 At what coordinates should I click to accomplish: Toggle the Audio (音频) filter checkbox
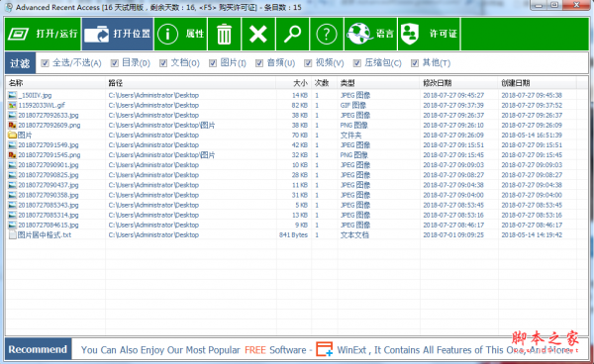click(x=259, y=63)
